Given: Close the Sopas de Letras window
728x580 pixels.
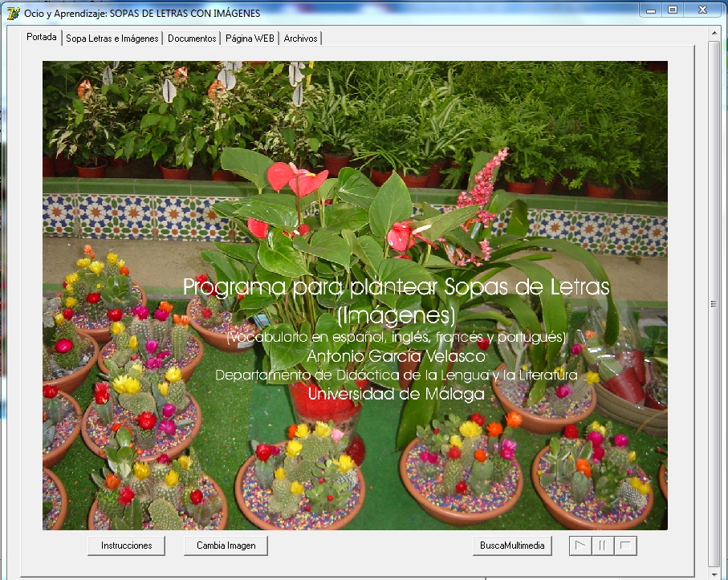Looking at the screenshot, I should click(702, 10).
